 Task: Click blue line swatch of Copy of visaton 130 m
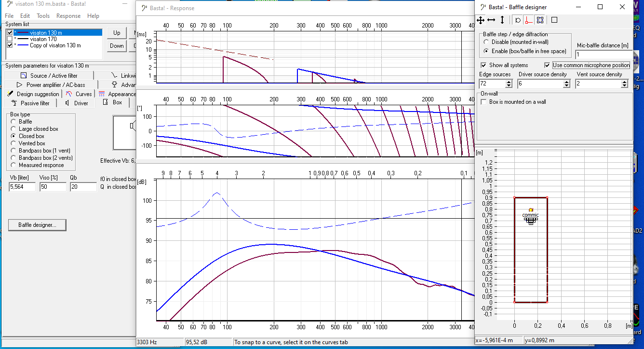(23, 45)
